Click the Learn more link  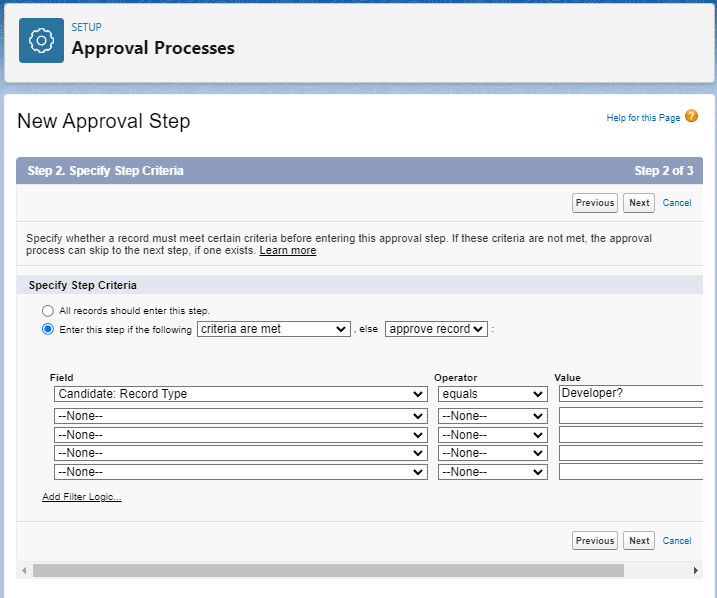pos(288,251)
